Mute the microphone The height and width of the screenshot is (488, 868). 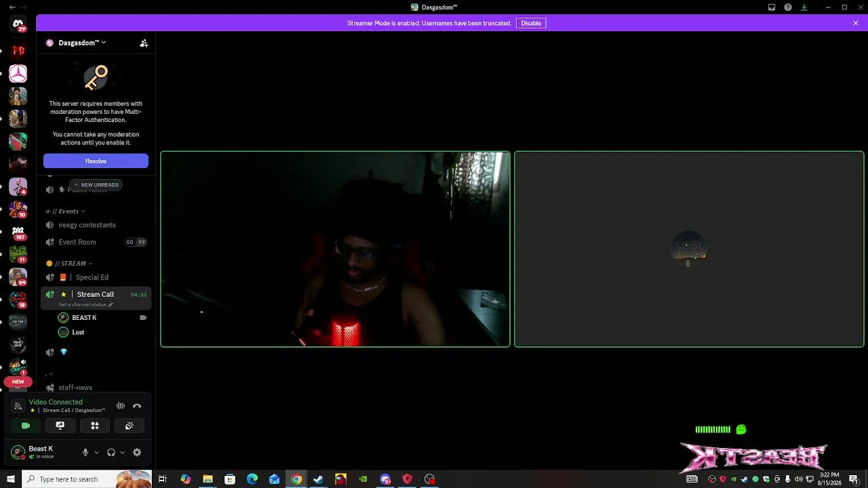point(85,452)
